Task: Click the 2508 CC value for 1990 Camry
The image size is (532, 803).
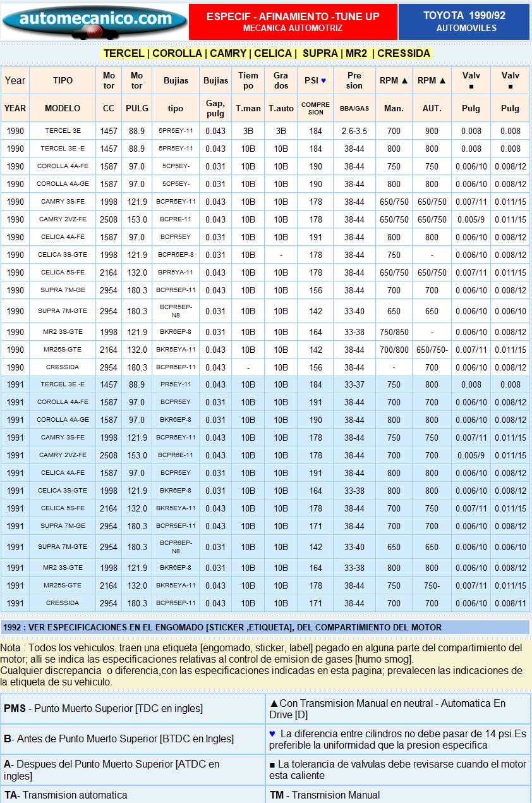Action: (109, 219)
